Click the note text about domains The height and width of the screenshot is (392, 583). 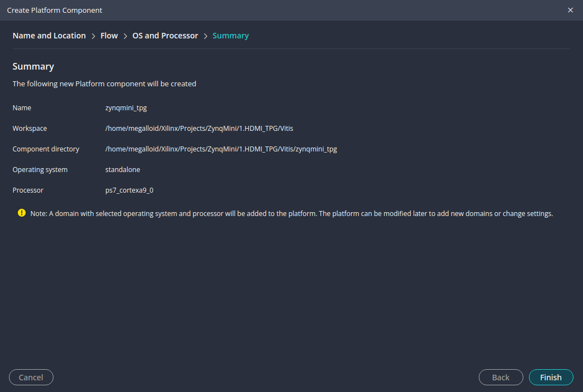[x=291, y=213]
